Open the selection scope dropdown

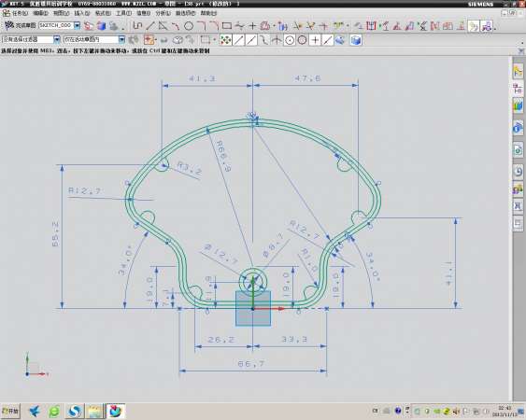click(x=121, y=40)
